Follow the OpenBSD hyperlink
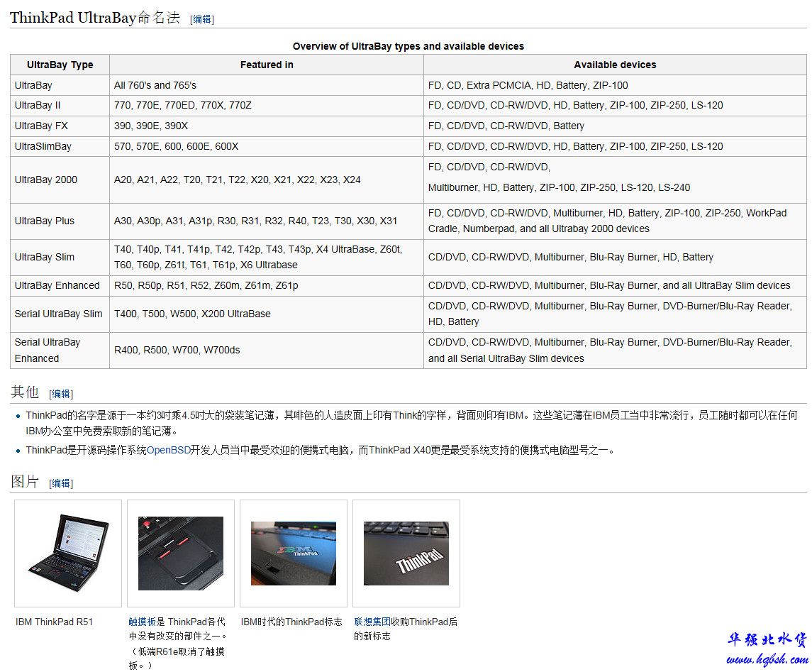Image resolution: width=812 pixels, height=672 pixels. (168, 450)
